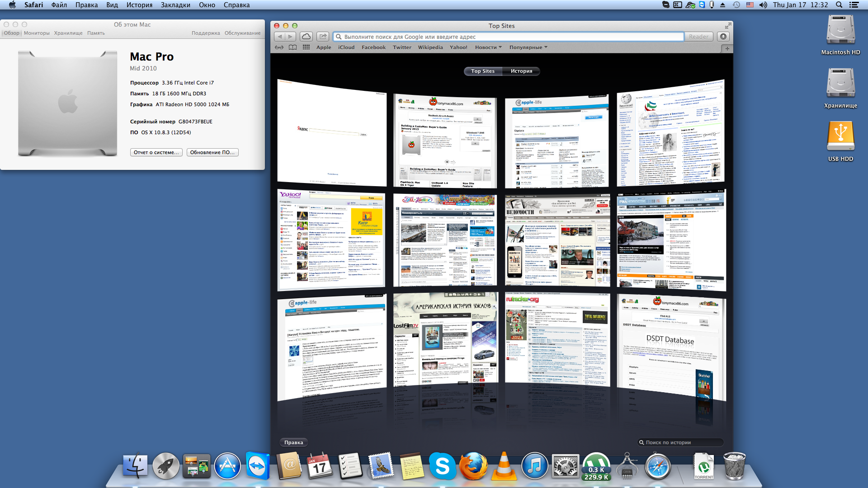Screen dimensions: 868x488
Task: Open Facebook bookmark in the bookmarks bar
Action: tap(373, 47)
